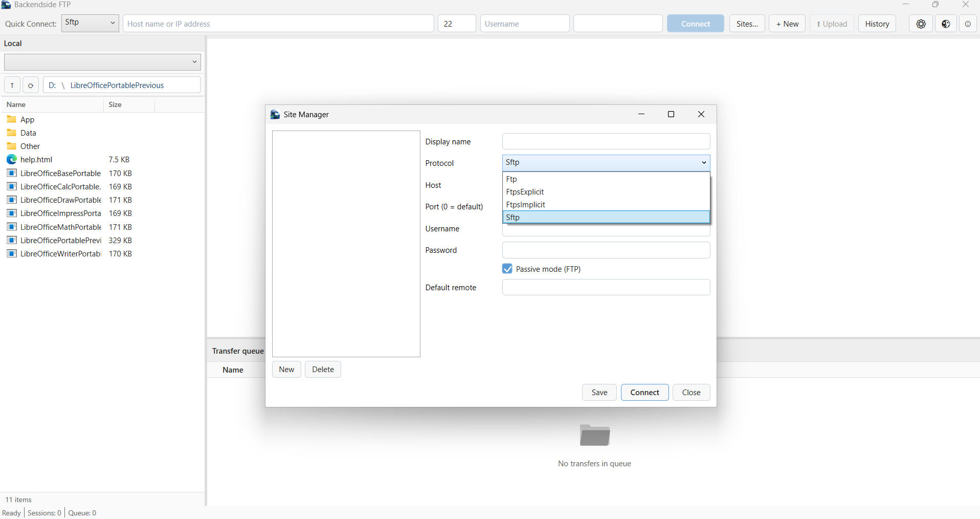The image size is (980, 519).
Task: Click the LibreOfficePortablePrevious path breadcrumb
Action: click(117, 85)
